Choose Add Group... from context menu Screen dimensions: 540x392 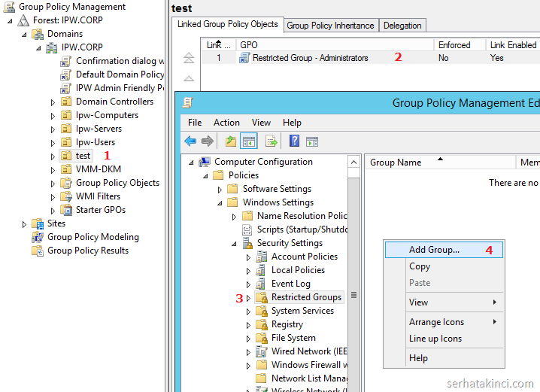coord(434,250)
